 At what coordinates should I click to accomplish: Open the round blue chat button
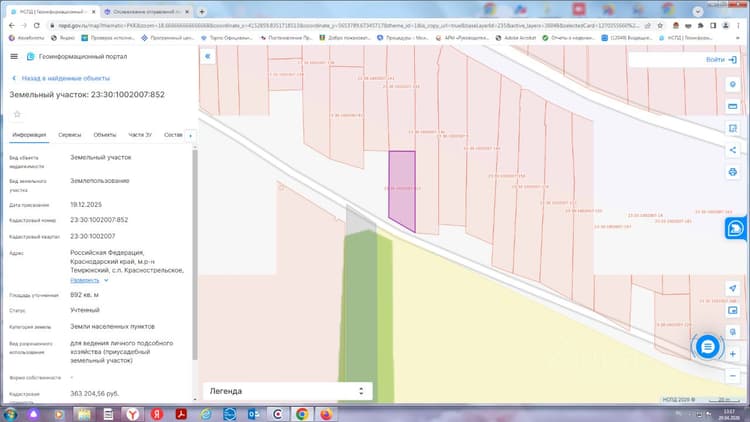tap(707, 347)
